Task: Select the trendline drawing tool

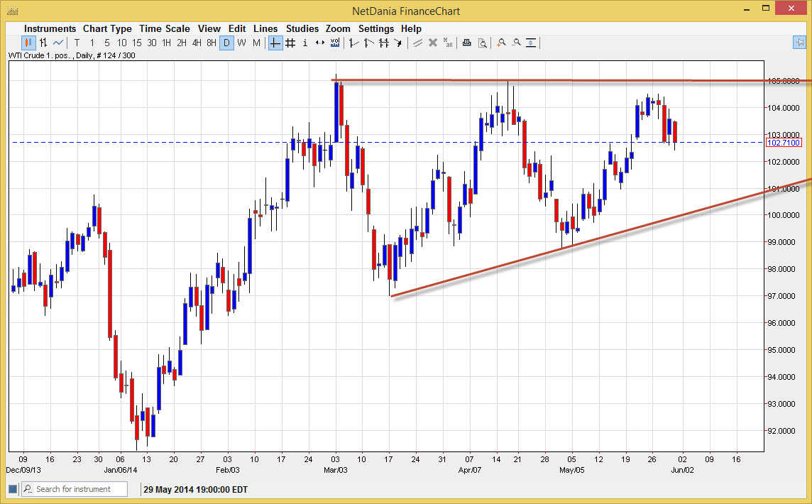Action: coord(353,43)
